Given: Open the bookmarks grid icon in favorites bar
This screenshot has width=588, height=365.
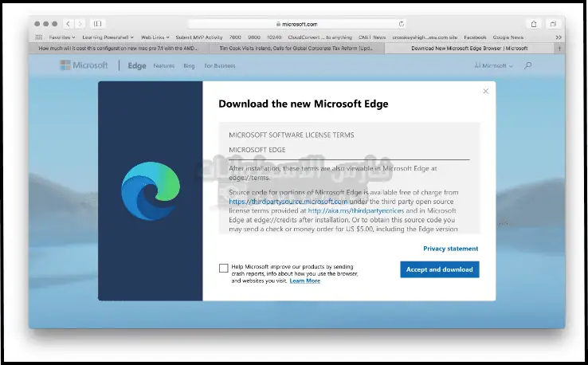Looking at the screenshot, I should click(38, 37).
